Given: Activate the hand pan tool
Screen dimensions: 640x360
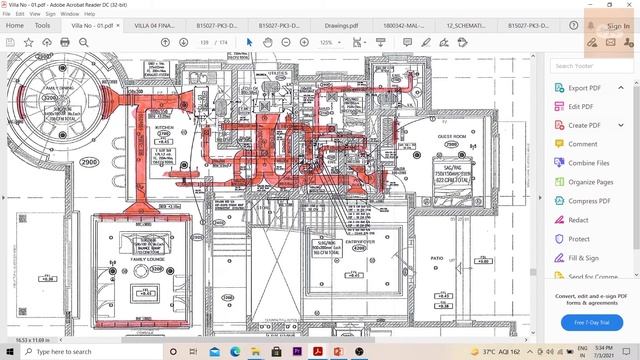Looking at the screenshot, I should point(268,42).
